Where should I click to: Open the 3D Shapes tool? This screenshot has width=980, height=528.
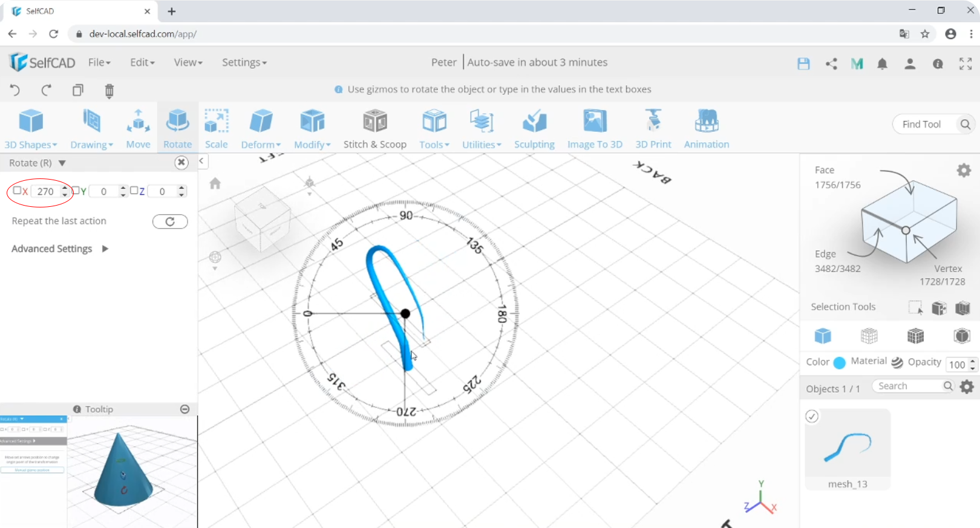[31, 128]
